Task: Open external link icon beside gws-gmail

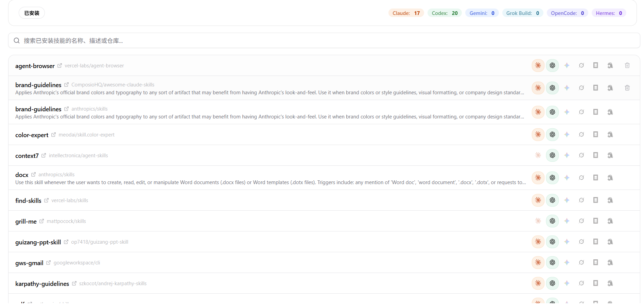Action: tap(49, 263)
